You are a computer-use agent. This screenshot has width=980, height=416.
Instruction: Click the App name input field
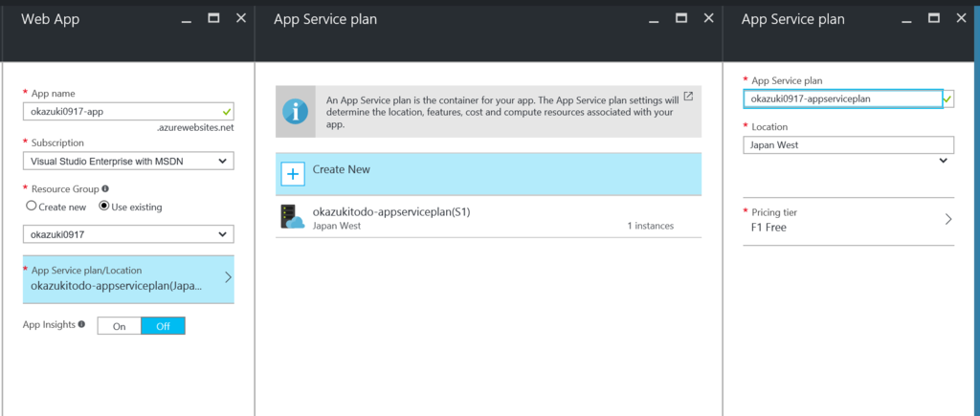(x=128, y=111)
